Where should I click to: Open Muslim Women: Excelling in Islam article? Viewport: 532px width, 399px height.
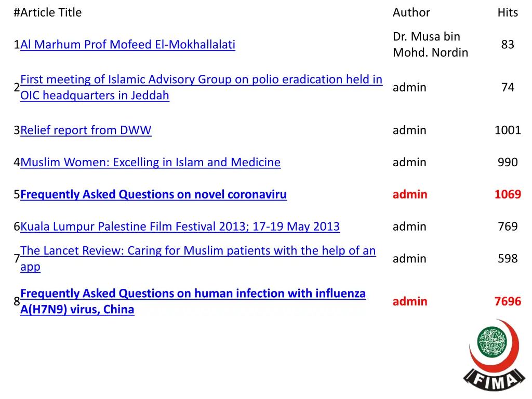(x=150, y=163)
